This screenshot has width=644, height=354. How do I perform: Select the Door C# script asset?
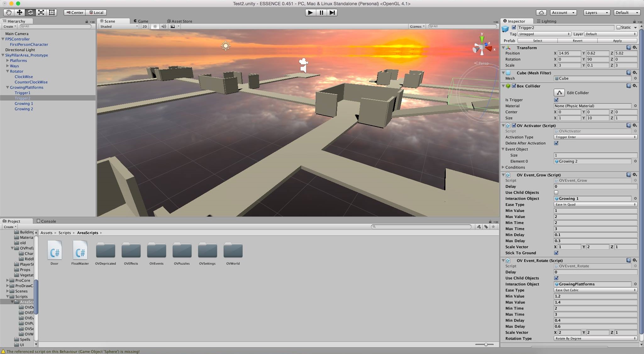pyautogui.click(x=55, y=253)
